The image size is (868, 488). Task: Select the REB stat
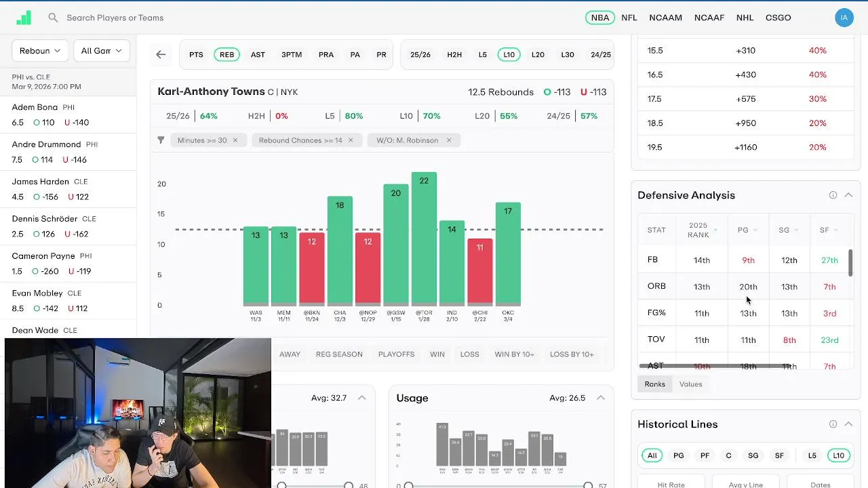(226, 55)
